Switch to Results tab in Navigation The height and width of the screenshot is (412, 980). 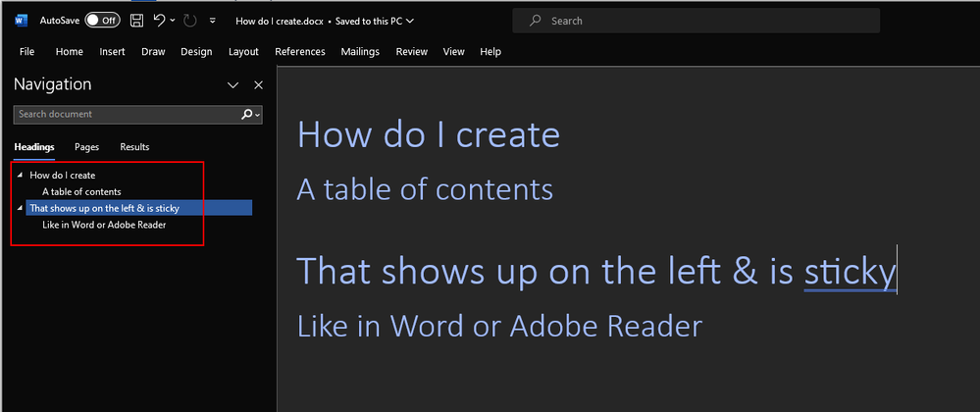(135, 147)
